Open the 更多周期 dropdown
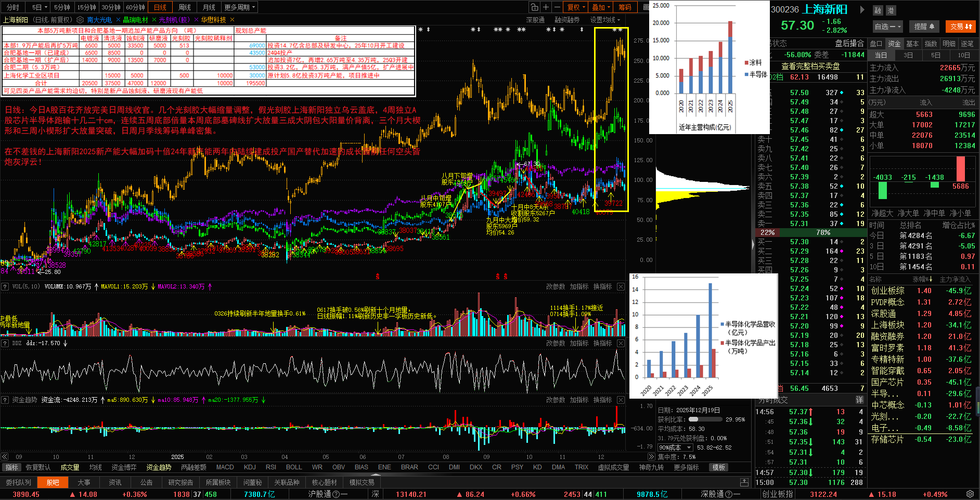The height and width of the screenshot is (500, 980). tap(240, 7)
